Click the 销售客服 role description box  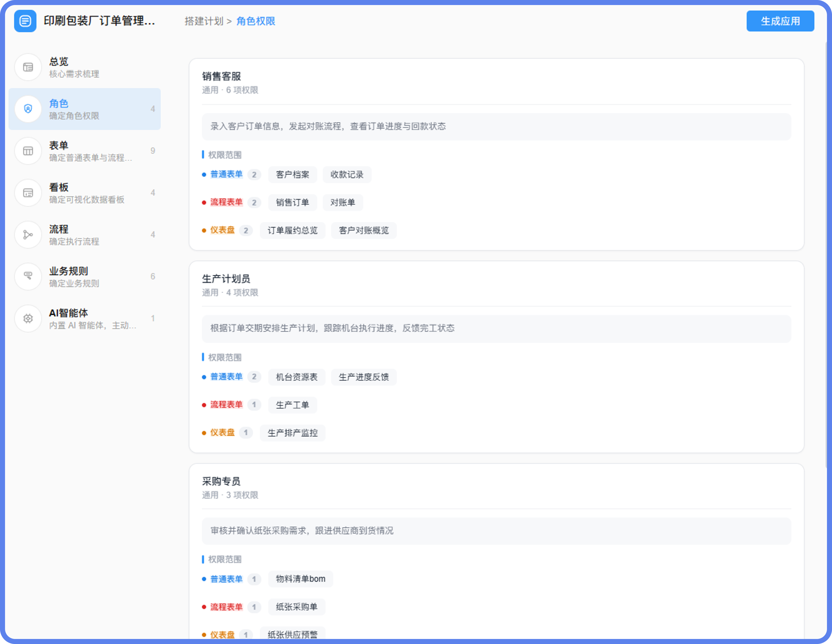pos(496,126)
